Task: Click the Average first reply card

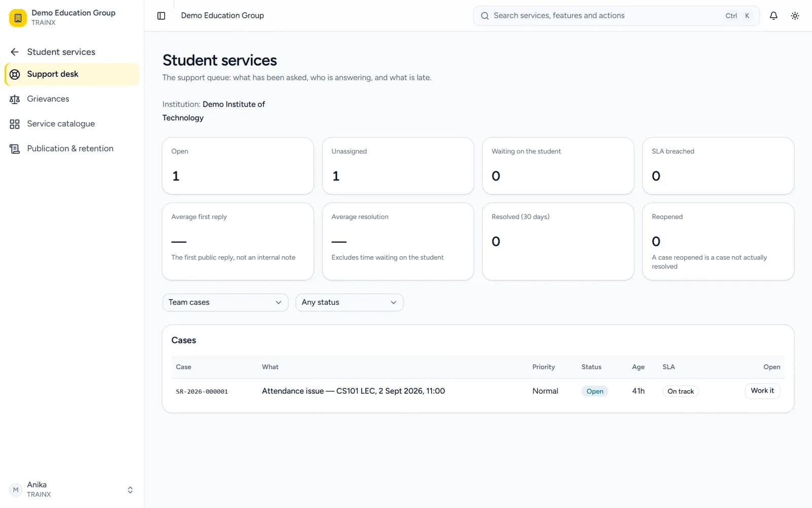Action: (238, 241)
